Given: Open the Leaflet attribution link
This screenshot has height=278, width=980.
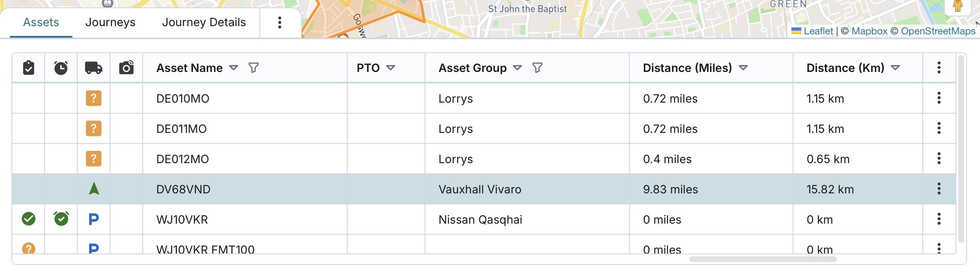Looking at the screenshot, I should pyautogui.click(x=818, y=31).
